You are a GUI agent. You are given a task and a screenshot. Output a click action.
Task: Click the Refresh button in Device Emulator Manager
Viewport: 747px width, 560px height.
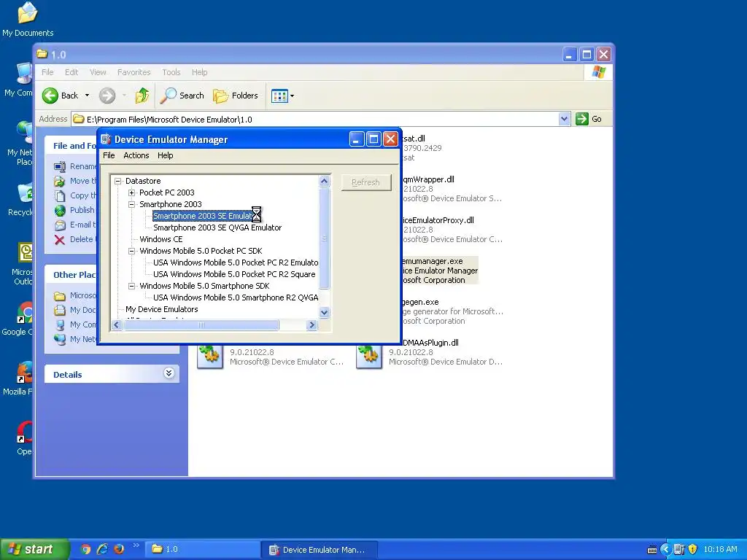tap(366, 182)
